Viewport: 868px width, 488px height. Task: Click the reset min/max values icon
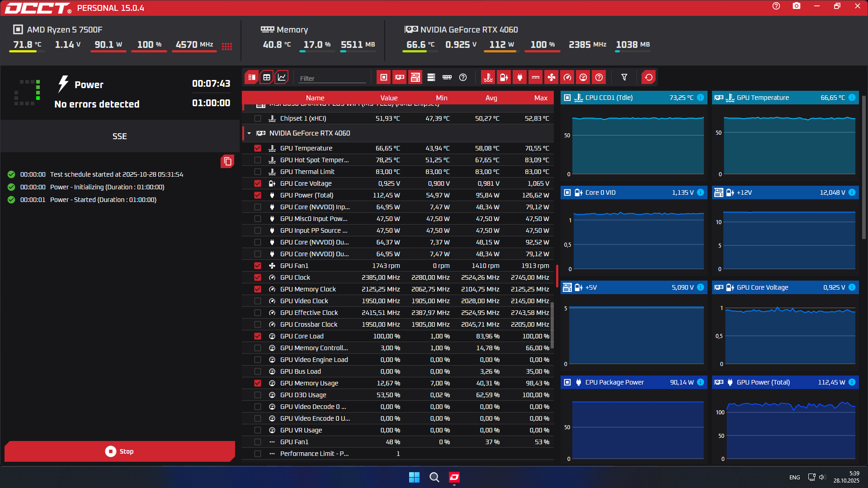(x=648, y=77)
